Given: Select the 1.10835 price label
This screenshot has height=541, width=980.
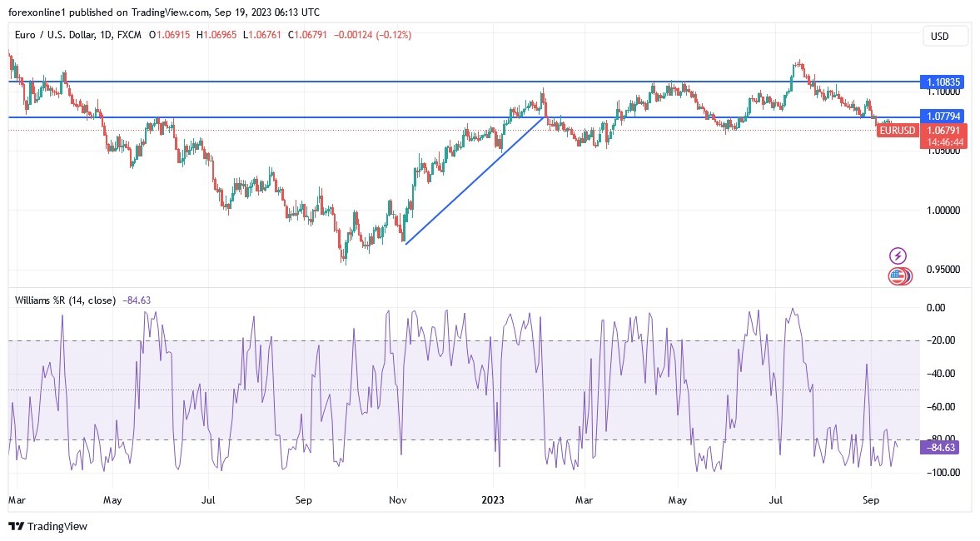Looking at the screenshot, I should pos(942,82).
